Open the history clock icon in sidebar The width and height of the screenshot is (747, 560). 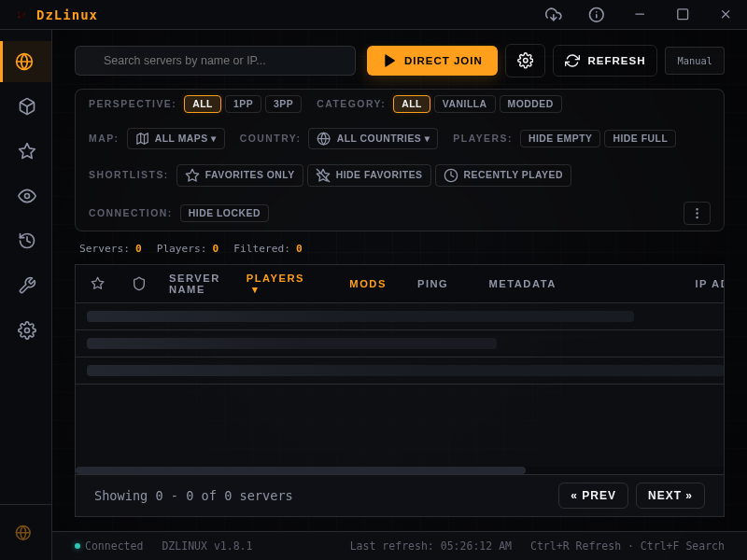pyautogui.click(x=27, y=241)
